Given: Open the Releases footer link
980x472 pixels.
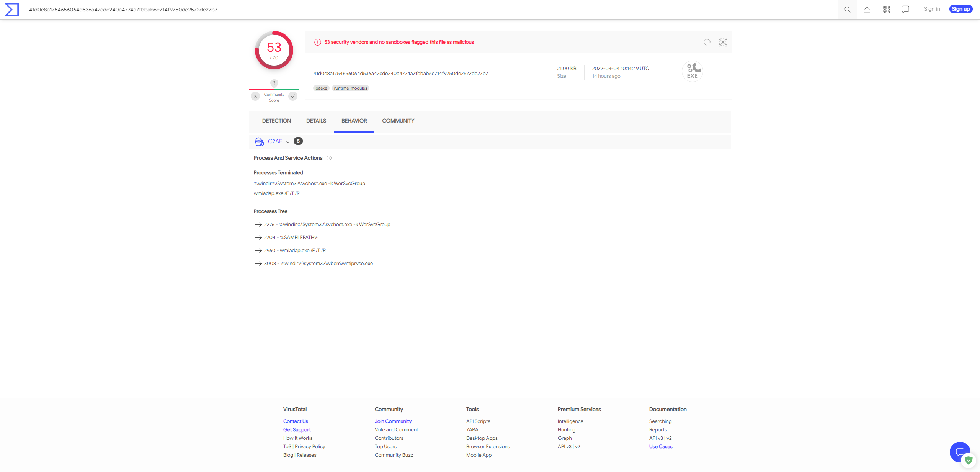Looking at the screenshot, I should [307, 455].
